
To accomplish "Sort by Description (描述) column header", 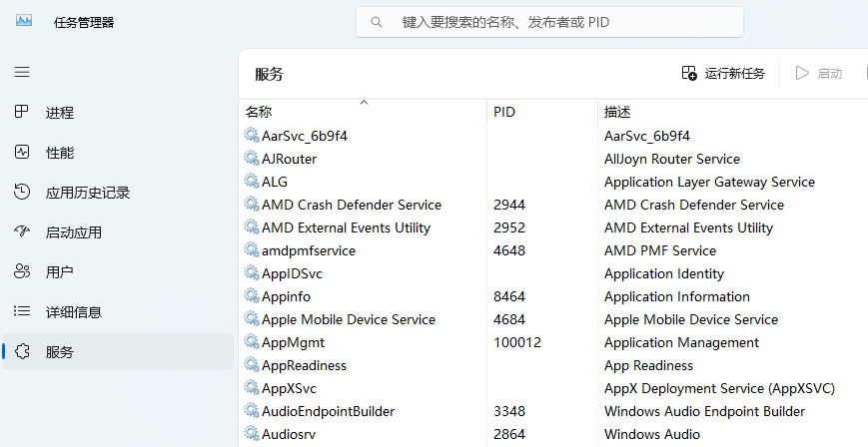I will pyautogui.click(x=733, y=112).
